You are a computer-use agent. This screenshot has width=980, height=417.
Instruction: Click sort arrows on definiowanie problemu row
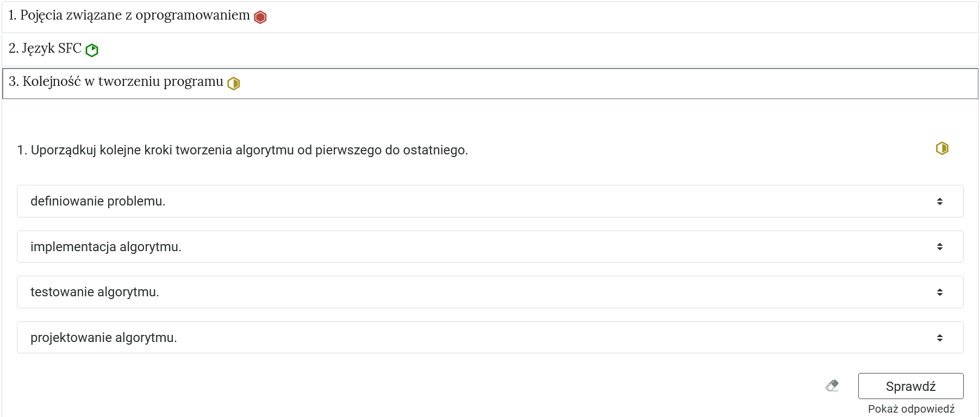939,202
